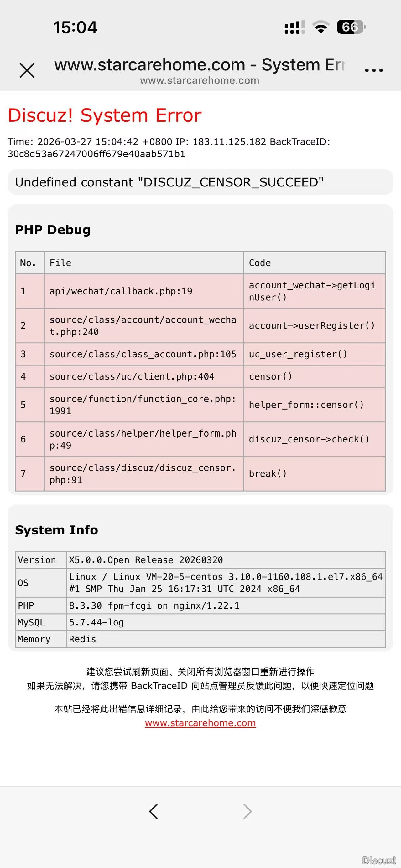Viewport: 401px width, 868px height.
Task: Tap the Wi-Fi status icon
Action: (x=321, y=27)
